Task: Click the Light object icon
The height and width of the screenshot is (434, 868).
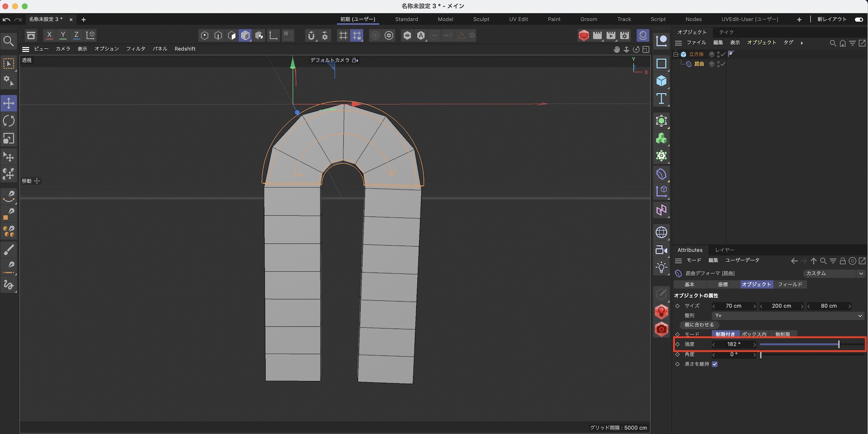Action: [661, 267]
